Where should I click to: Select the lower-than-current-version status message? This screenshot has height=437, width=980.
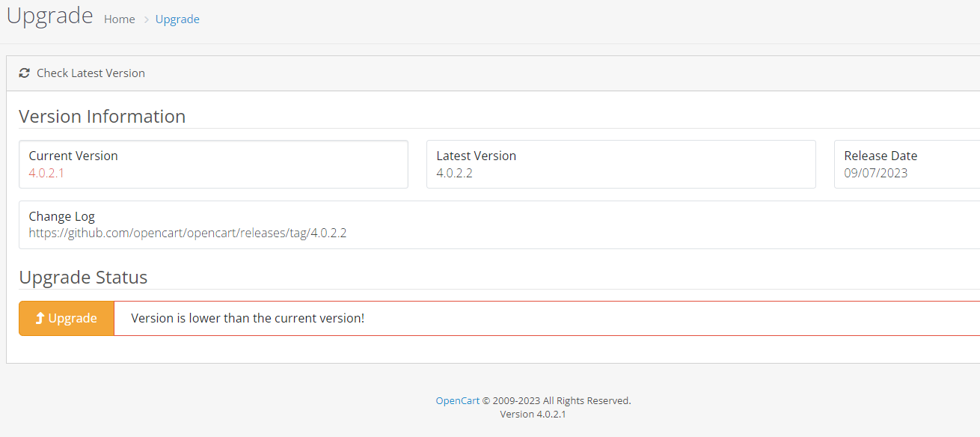point(248,318)
